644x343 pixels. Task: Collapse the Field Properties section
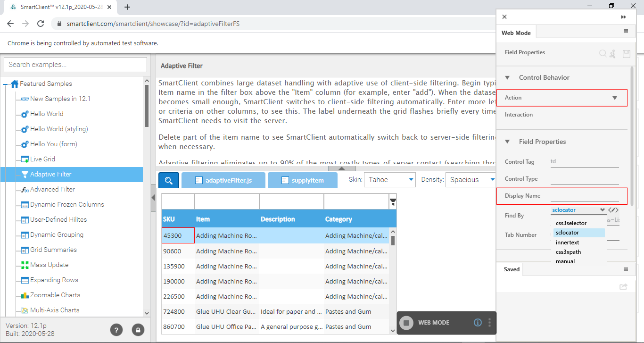coord(508,142)
